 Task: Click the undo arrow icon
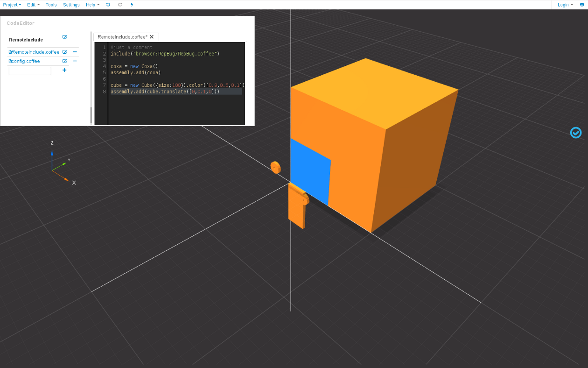pos(108,5)
